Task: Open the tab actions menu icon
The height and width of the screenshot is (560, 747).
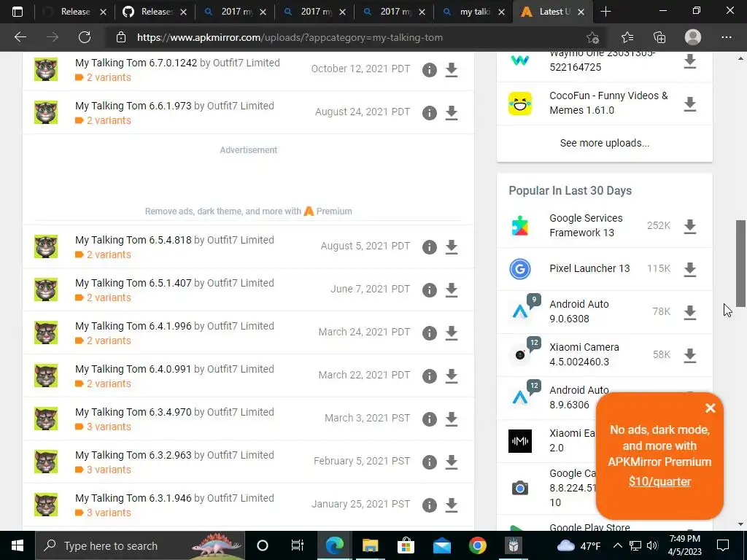Action: pyautogui.click(x=18, y=12)
